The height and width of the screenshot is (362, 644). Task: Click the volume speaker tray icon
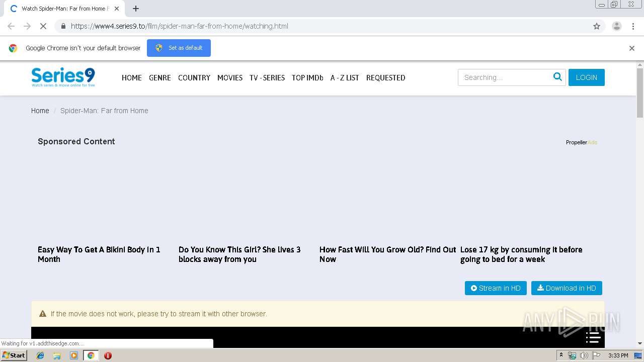(x=584, y=355)
